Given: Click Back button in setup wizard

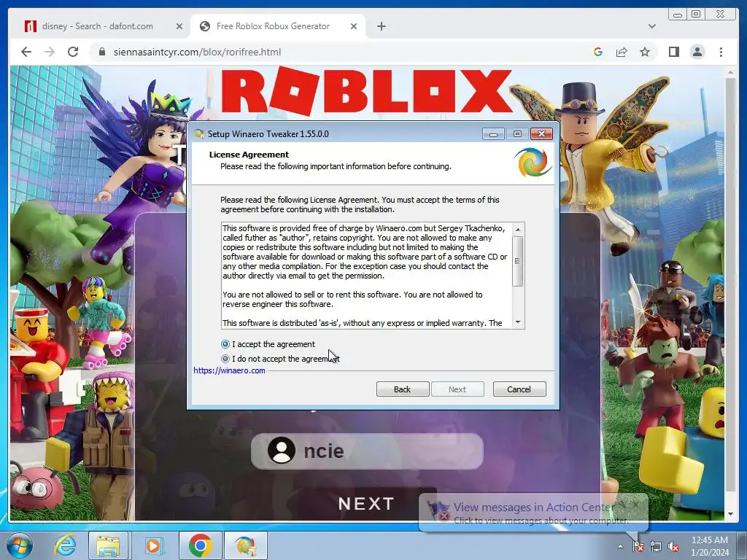Looking at the screenshot, I should point(403,389).
